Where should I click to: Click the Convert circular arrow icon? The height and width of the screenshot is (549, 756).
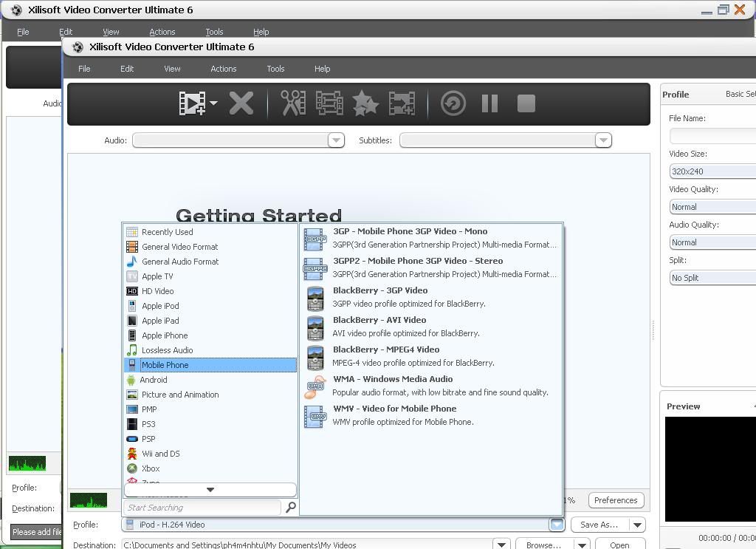(453, 103)
